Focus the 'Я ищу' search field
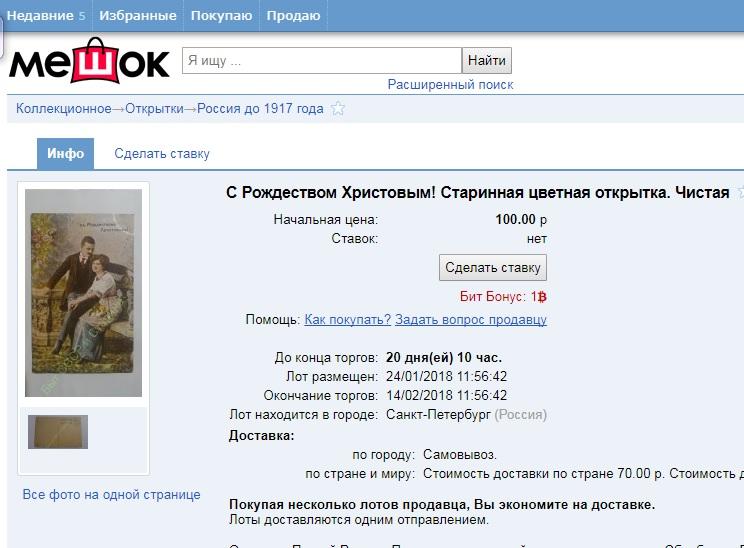This screenshot has height=548, width=744. (322, 61)
